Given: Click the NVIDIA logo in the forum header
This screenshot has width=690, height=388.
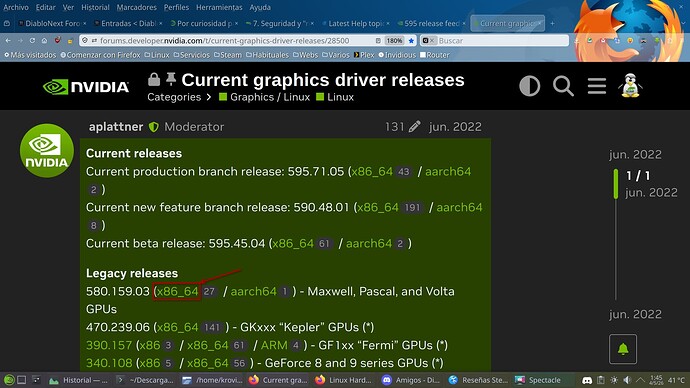Looking at the screenshot, I should click(x=86, y=87).
